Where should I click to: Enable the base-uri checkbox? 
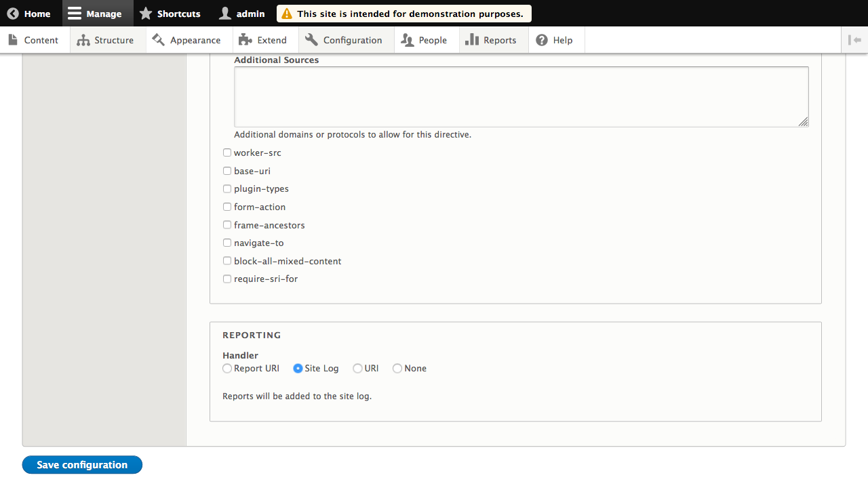[227, 171]
